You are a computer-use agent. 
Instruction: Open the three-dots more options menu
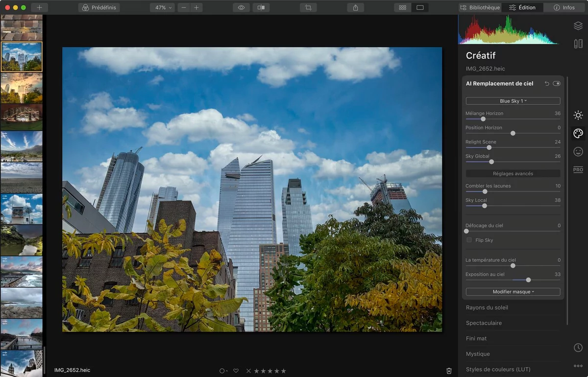(578, 366)
